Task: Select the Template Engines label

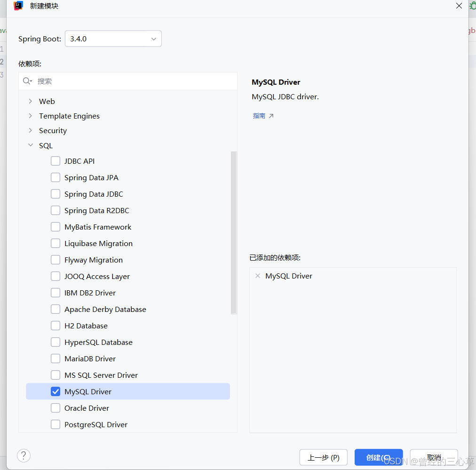Action: click(x=69, y=116)
